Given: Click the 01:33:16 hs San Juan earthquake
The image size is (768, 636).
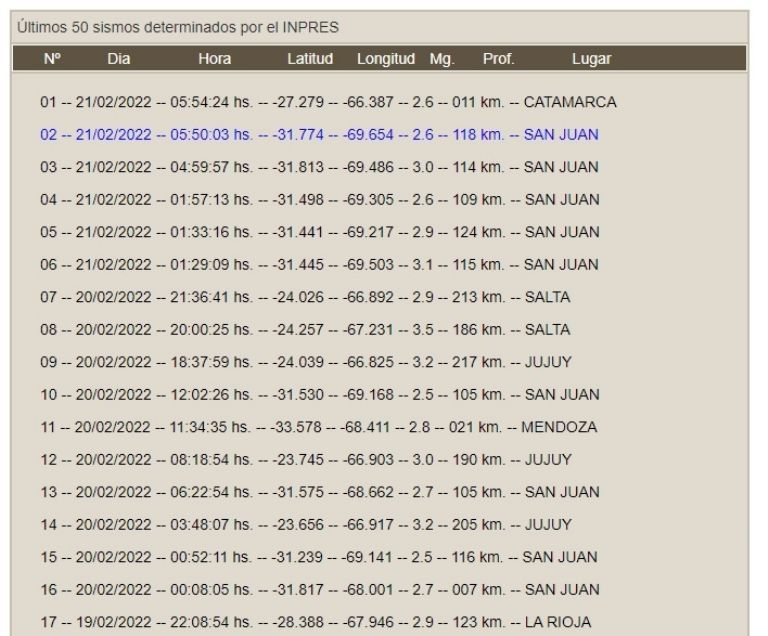Looking at the screenshot, I should coord(319,232).
